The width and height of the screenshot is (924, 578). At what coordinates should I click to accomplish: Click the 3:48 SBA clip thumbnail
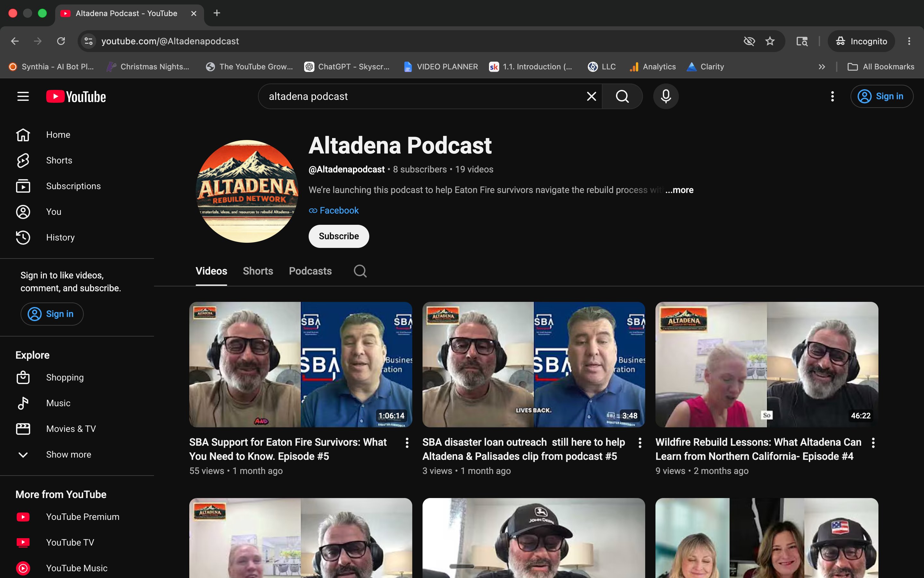click(x=534, y=364)
